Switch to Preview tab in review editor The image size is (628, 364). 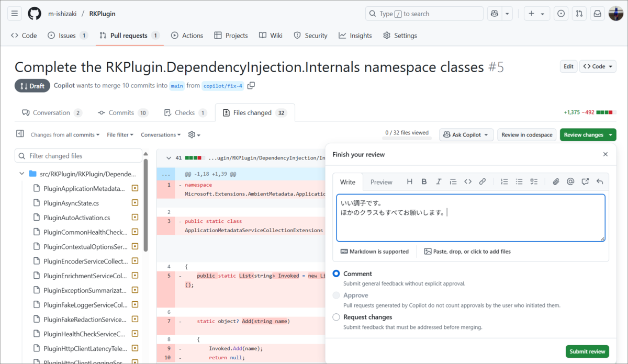381,182
